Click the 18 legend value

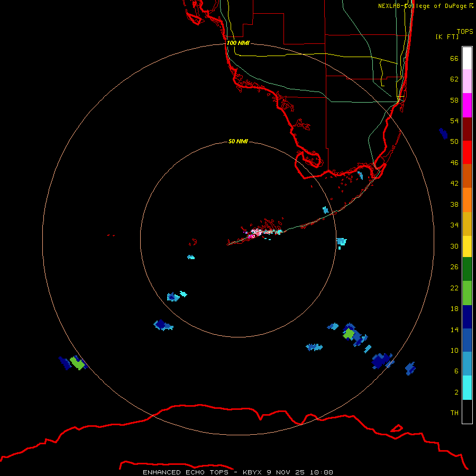click(x=454, y=309)
